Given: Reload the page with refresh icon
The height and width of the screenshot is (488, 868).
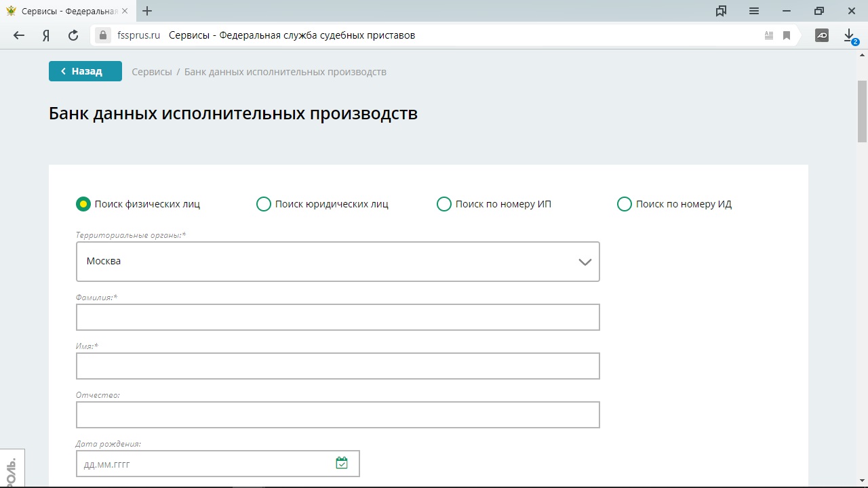Looking at the screenshot, I should [73, 35].
